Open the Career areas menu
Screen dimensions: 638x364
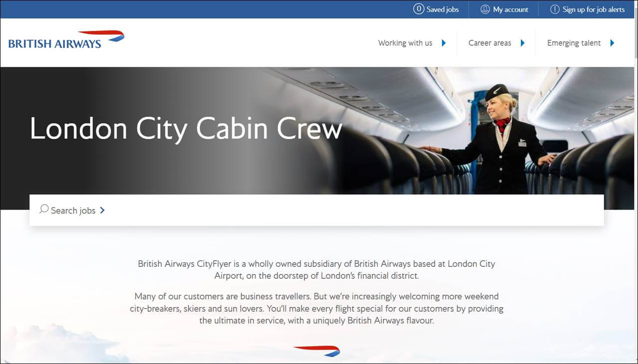490,43
